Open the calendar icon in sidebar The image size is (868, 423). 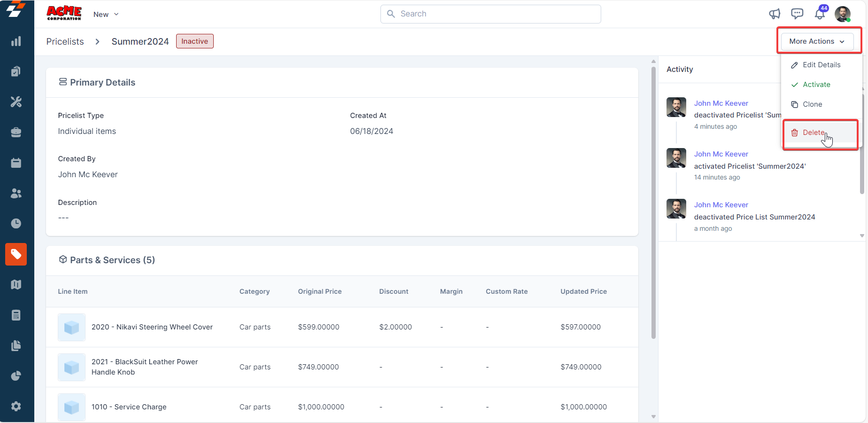(16, 163)
